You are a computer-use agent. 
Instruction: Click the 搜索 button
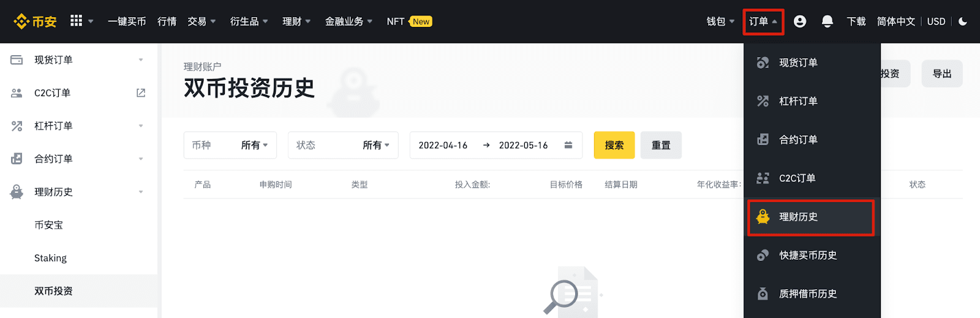point(614,145)
